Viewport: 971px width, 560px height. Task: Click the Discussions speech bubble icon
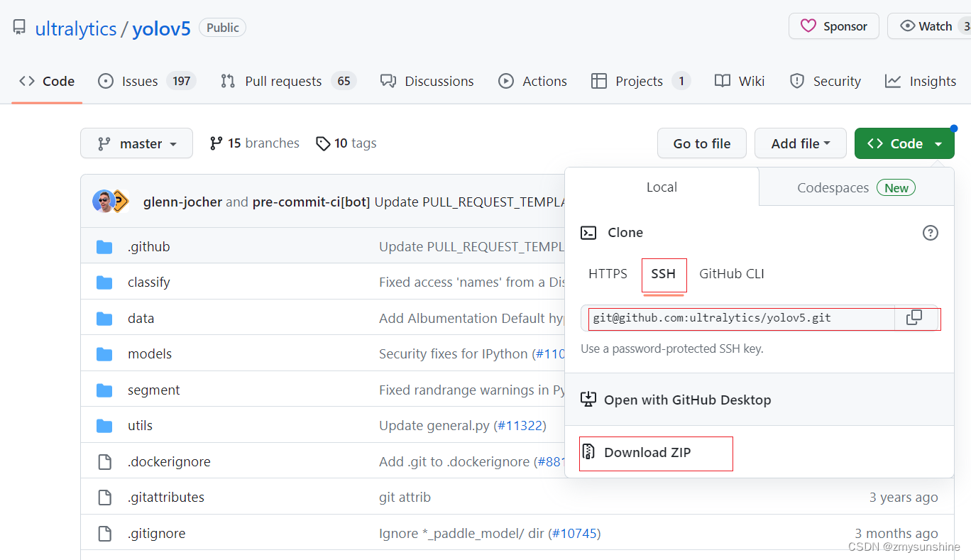point(388,81)
